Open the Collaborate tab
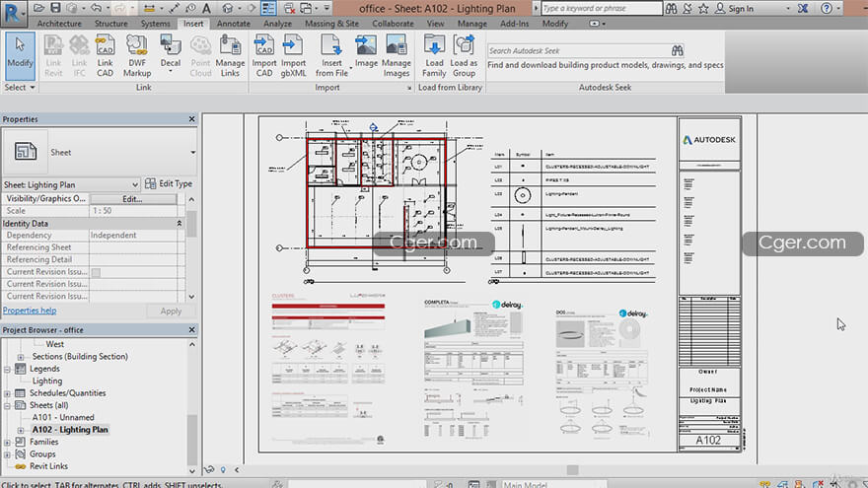 click(x=393, y=24)
